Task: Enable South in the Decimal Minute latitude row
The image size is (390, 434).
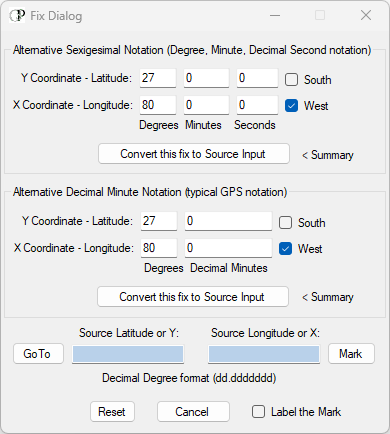Action: click(285, 223)
